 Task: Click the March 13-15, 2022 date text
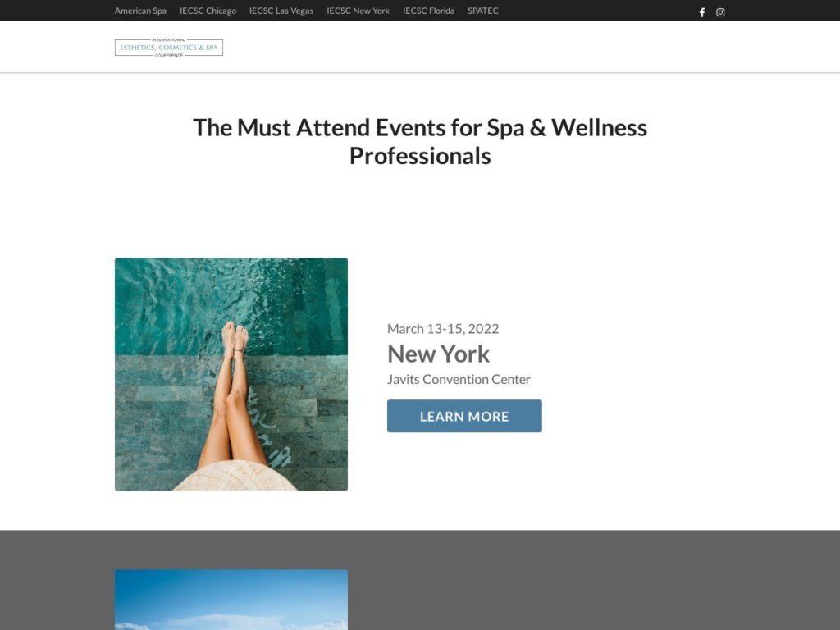click(443, 328)
